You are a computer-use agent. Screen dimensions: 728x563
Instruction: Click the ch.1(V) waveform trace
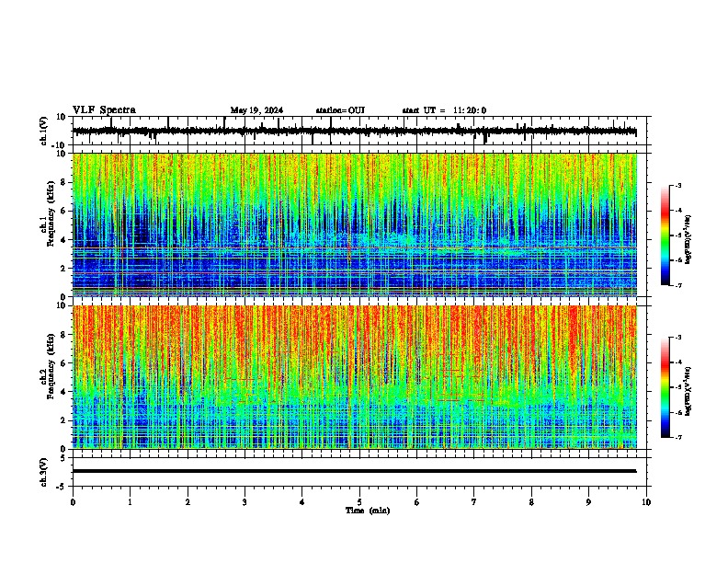click(x=355, y=131)
